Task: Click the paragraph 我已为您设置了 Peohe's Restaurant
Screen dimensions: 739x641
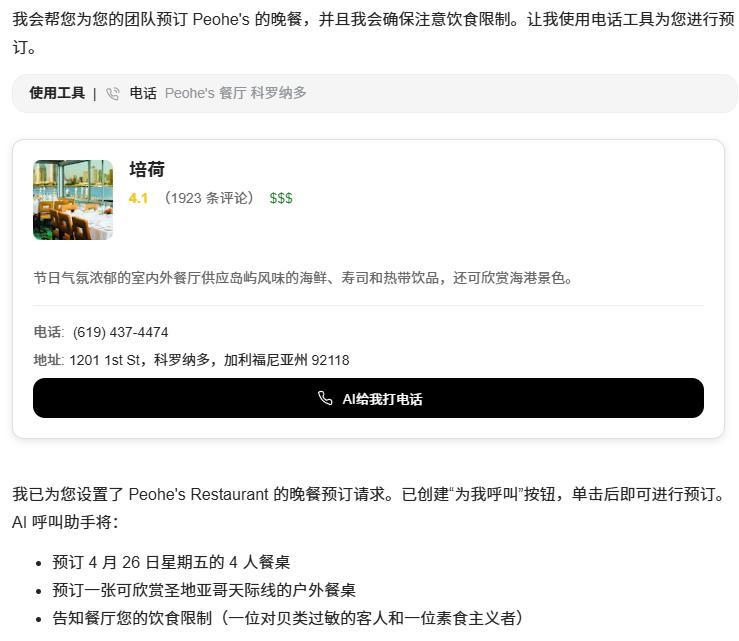Action: (x=371, y=494)
